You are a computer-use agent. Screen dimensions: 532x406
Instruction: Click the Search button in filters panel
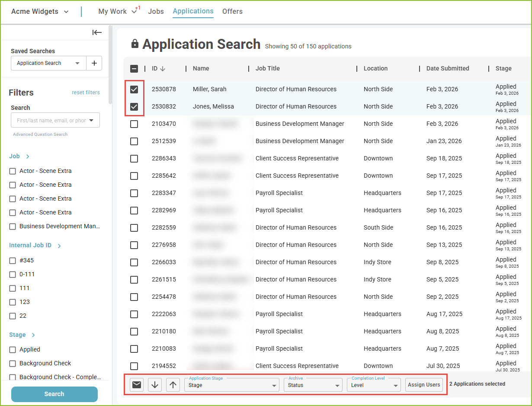point(54,394)
